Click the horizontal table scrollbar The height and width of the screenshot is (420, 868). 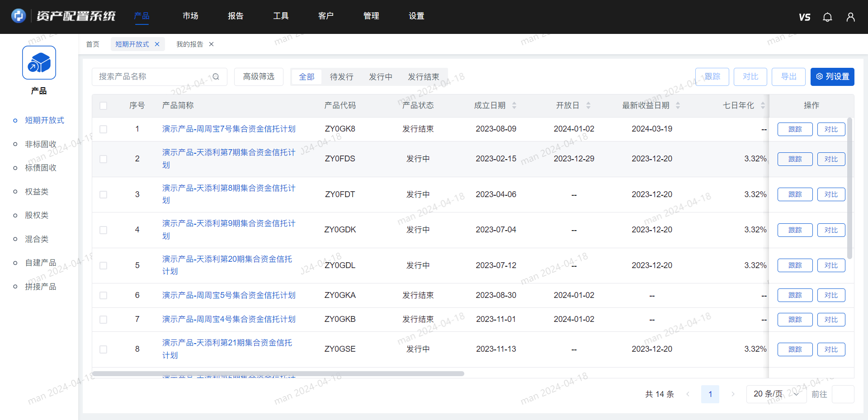(278, 374)
